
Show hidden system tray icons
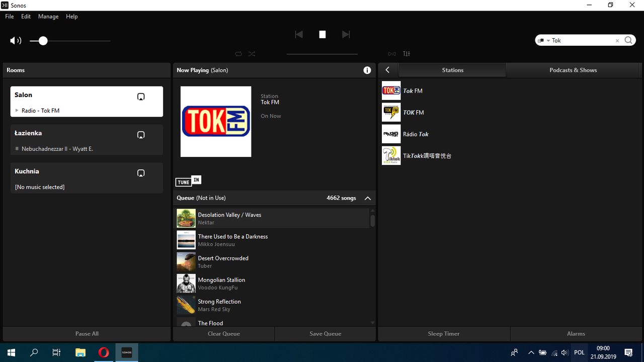[531, 352]
